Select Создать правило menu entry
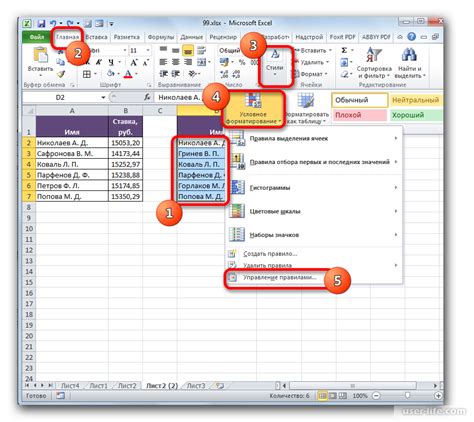Image resolution: width=474 pixels, height=422 pixels. (270, 254)
